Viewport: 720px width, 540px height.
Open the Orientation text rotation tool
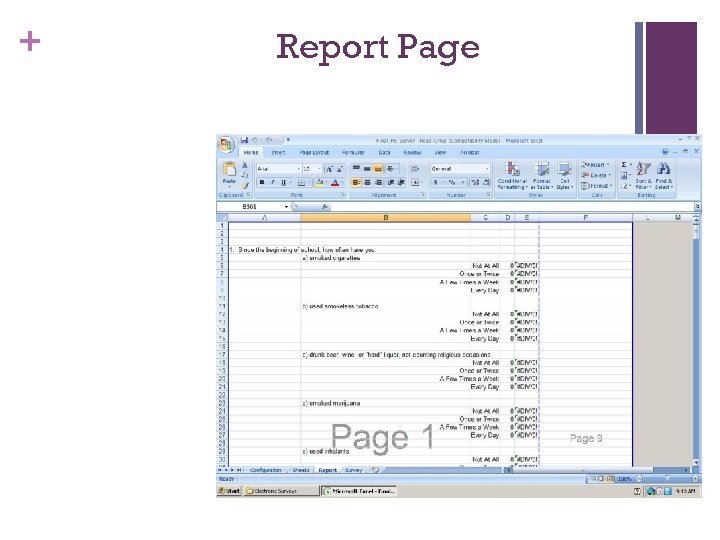[x=391, y=169]
